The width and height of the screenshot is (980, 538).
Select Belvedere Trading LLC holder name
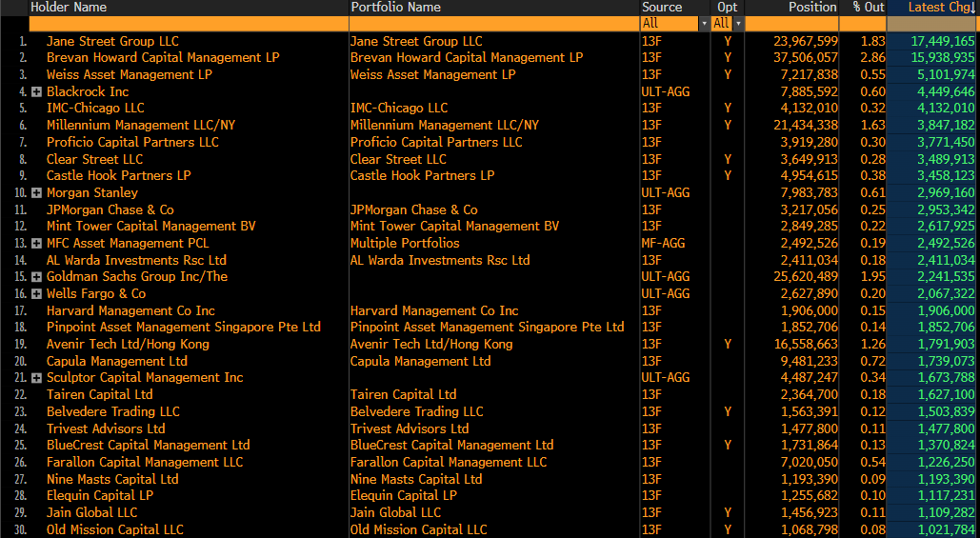tap(113, 411)
